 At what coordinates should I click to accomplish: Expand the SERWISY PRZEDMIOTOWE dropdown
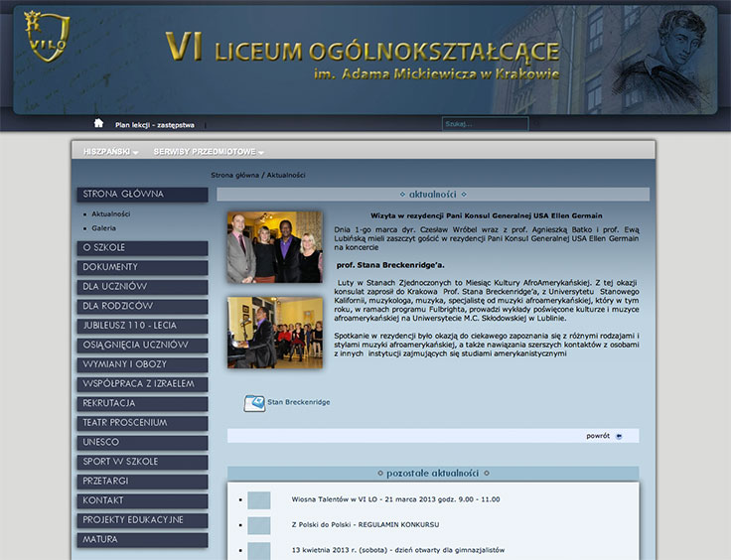pos(209,151)
